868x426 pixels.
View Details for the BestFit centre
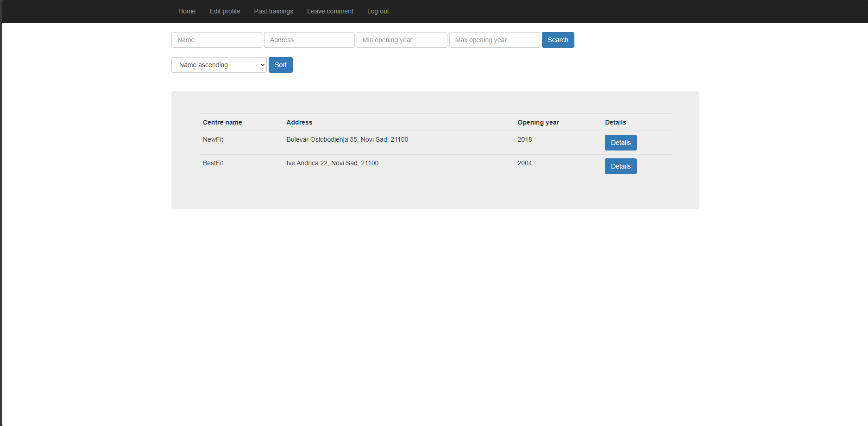[x=621, y=166]
